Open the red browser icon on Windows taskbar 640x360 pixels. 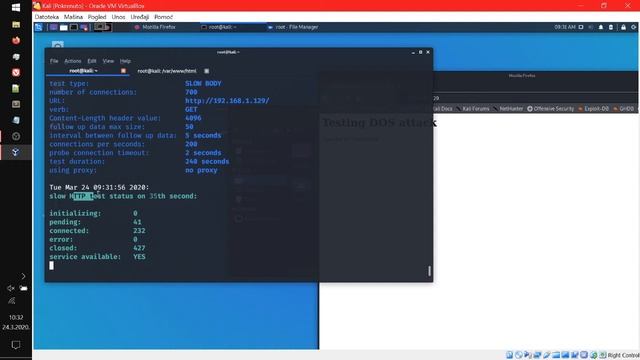[16, 40]
